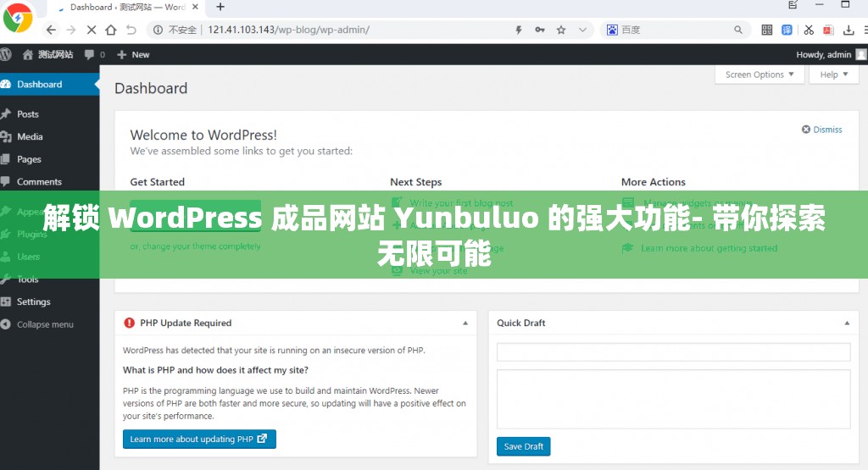
Task: Click the Baidu search box
Action: point(676,30)
